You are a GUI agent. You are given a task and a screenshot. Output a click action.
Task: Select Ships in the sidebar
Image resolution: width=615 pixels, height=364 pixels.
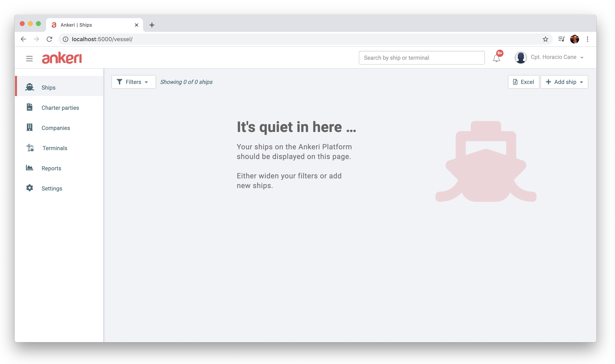coord(59,86)
